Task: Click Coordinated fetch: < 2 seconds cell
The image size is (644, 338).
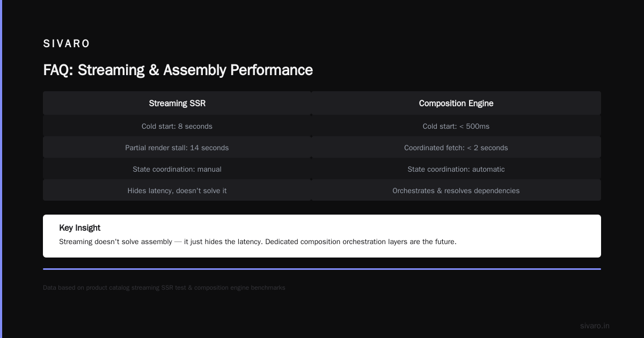Action: click(x=456, y=148)
